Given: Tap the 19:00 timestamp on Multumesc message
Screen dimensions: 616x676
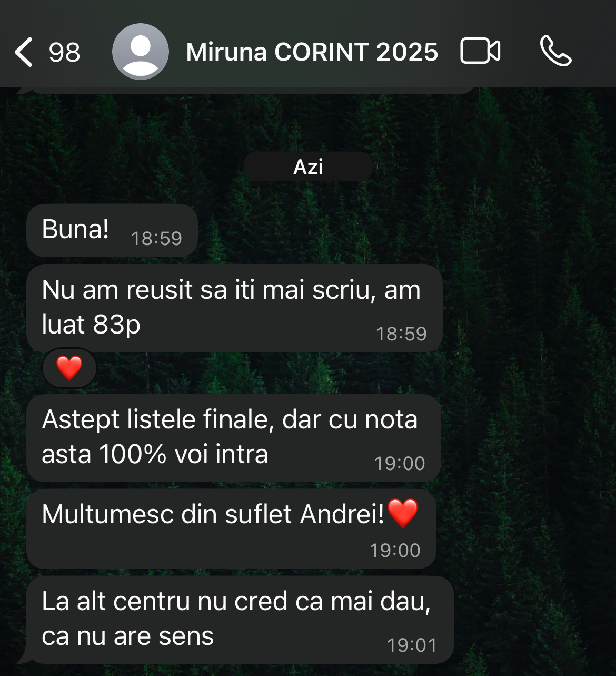Looking at the screenshot, I should [395, 551].
